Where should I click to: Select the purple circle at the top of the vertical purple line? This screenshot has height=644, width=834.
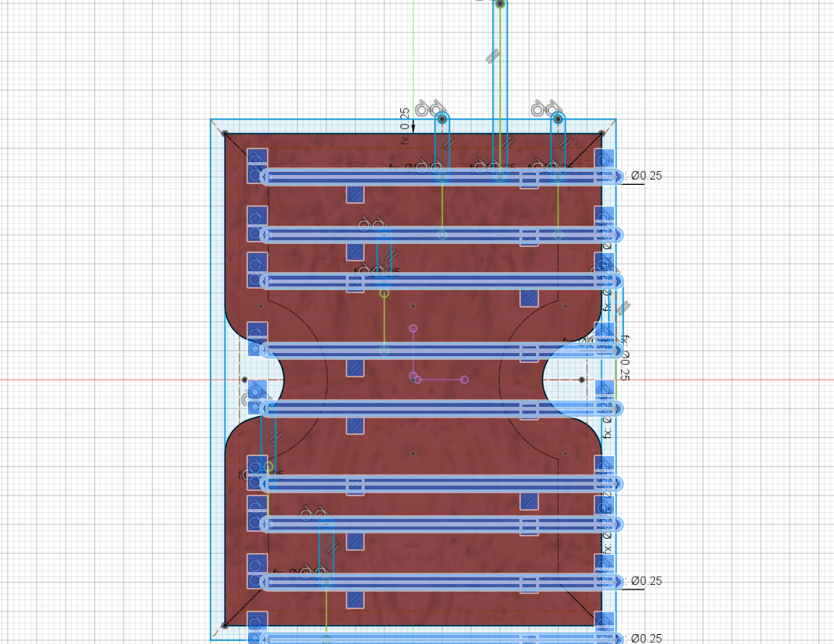click(x=413, y=329)
